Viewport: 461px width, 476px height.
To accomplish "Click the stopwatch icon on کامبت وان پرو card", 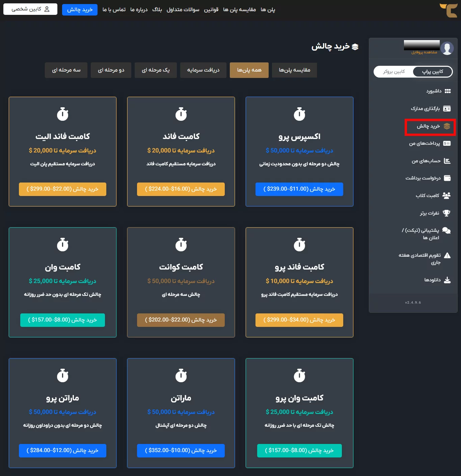I will (299, 375).
